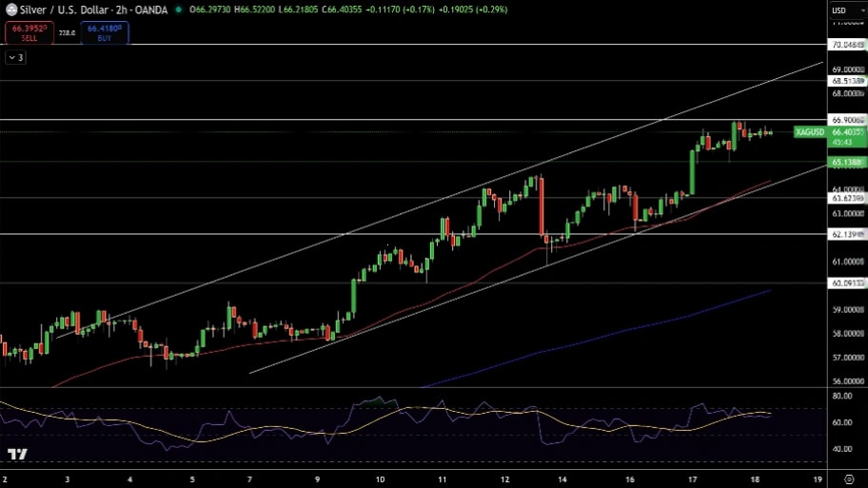
Task: Click the XAGUSD price label tag
Action: [810, 132]
